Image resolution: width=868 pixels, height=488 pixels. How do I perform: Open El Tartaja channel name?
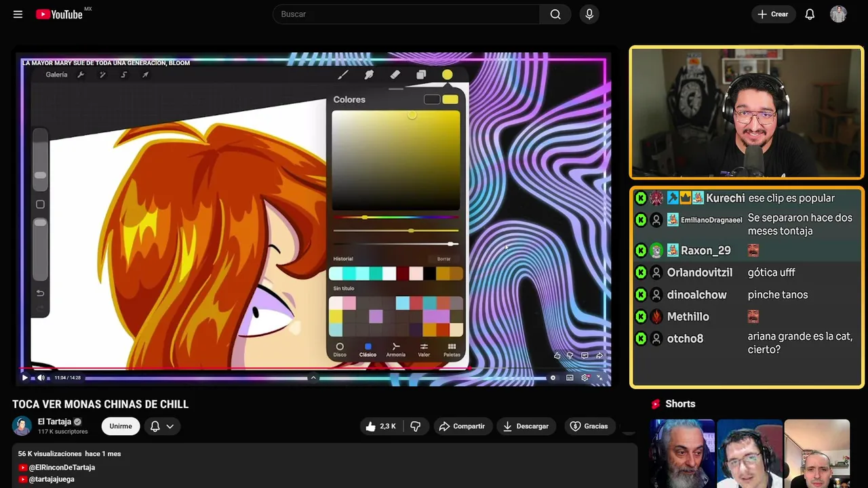tap(55, 422)
